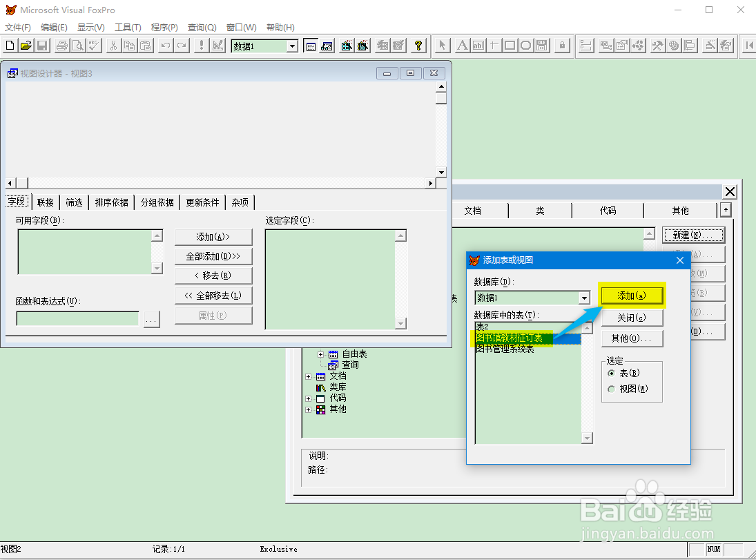Click the ABC spell check icon
Screen dimensions: 756x560
coord(94,46)
